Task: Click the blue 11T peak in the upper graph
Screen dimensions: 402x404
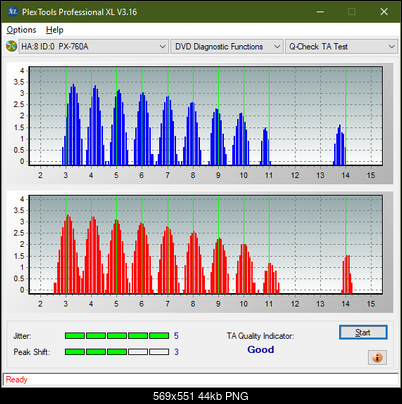Action: click(265, 146)
